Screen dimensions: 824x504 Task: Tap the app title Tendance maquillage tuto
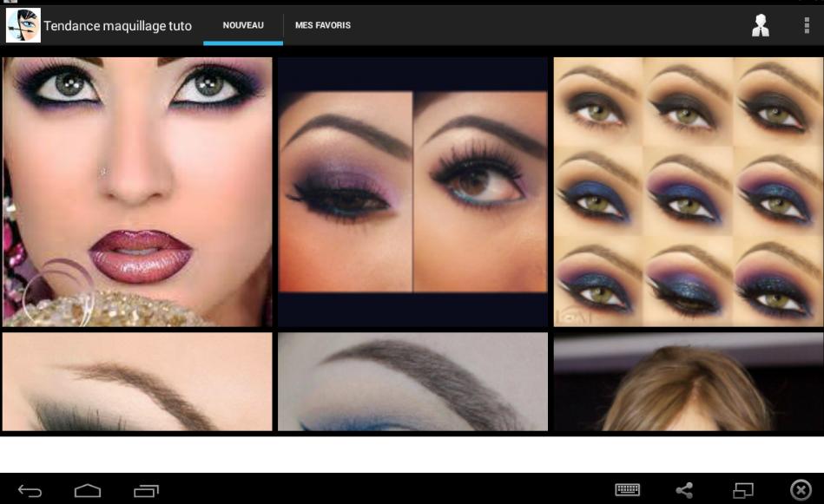[x=119, y=25]
